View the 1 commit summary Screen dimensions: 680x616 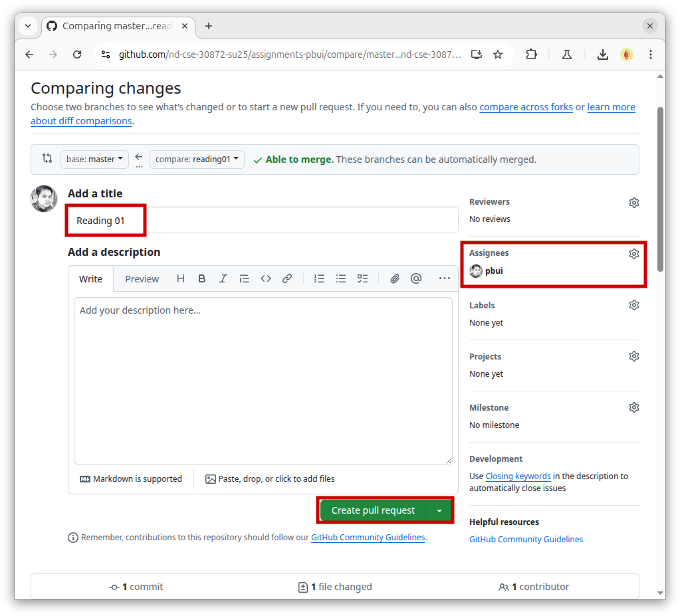tap(136, 587)
